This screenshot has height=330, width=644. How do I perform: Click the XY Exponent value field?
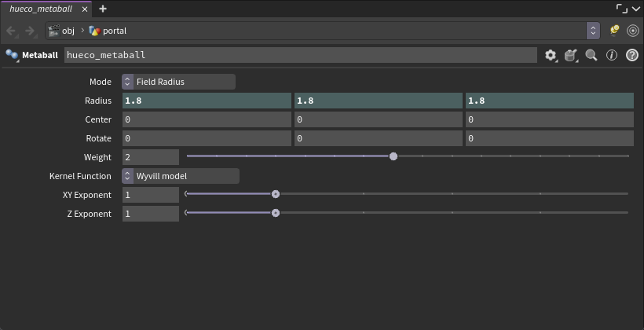(x=151, y=195)
